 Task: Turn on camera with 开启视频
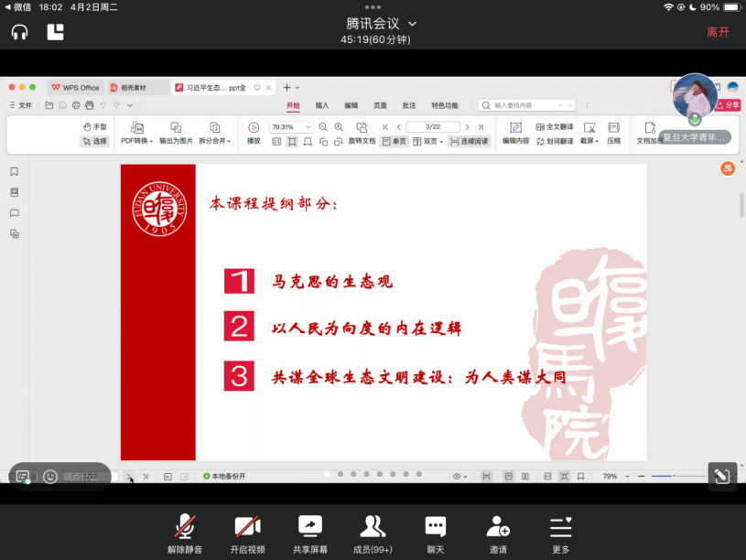pos(247,533)
